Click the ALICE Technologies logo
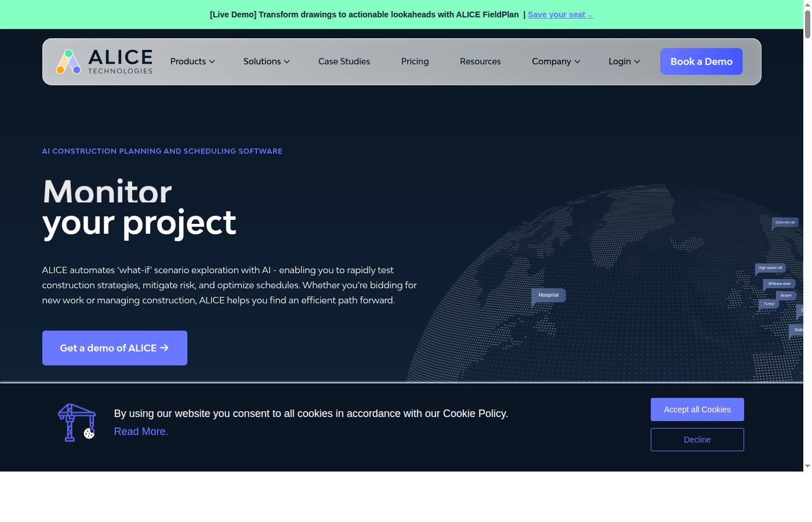The image size is (812, 522). point(104,61)
